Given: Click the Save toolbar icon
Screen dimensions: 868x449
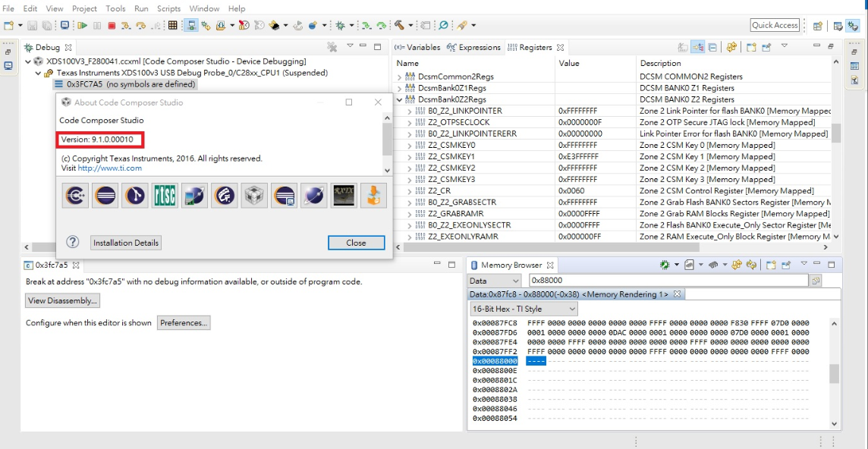Looking at the screenshot, I should [33, 26].
